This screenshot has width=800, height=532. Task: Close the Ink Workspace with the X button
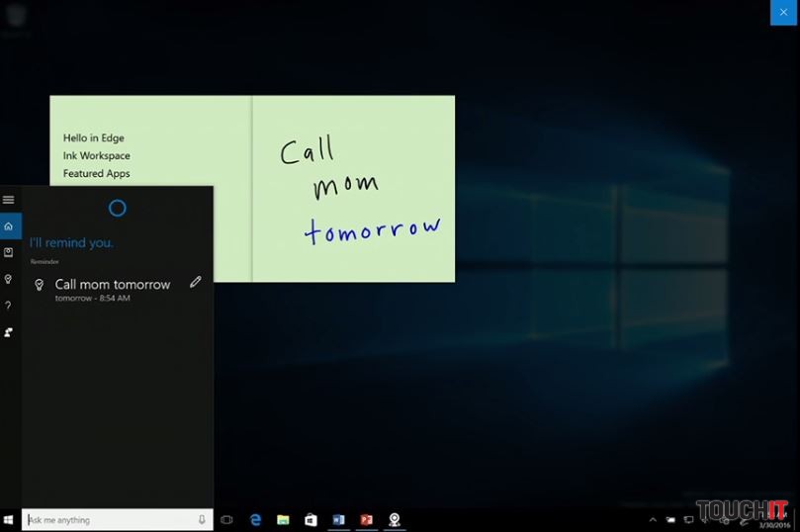[x=783, y=13]
